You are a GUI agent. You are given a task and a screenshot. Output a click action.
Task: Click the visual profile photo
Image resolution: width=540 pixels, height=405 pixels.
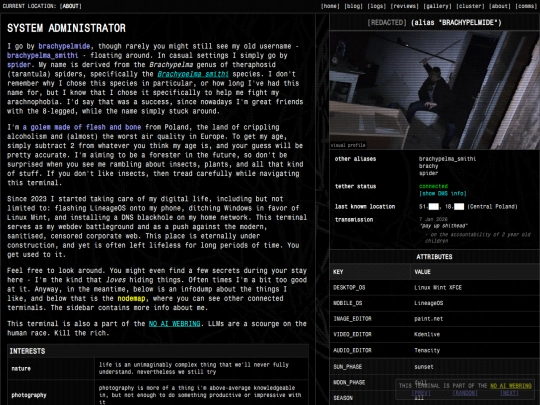coord(435,90)
